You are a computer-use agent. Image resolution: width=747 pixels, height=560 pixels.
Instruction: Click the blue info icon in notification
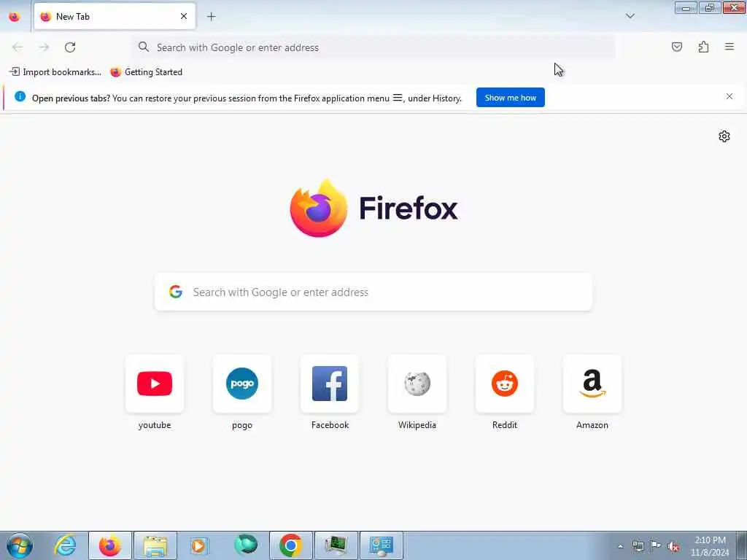coord(20,97)
